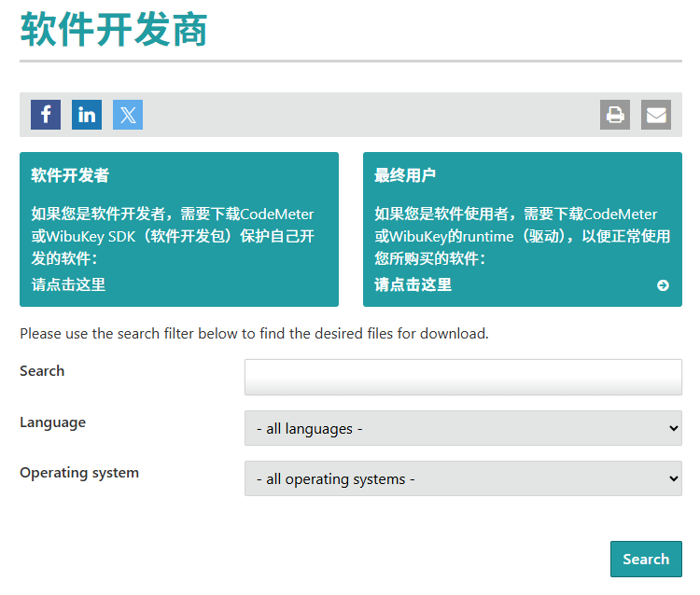Click the email envelope icon
Image resolution: width=700 pixels, height=595 pixels.
(656, 115)
